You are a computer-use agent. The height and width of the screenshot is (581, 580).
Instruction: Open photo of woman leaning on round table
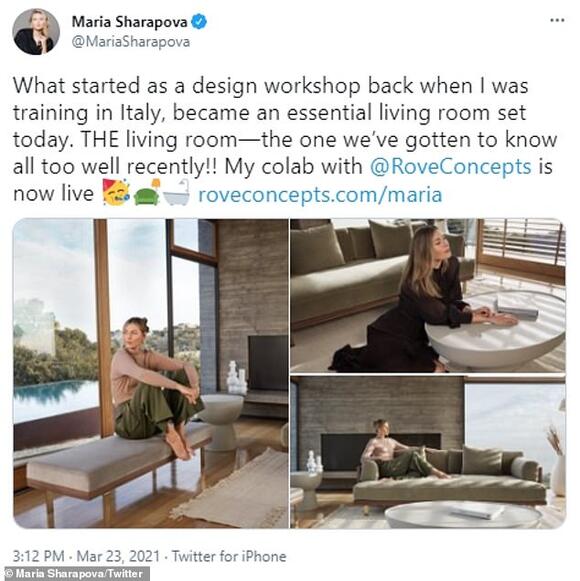click(x=428, y=296)
